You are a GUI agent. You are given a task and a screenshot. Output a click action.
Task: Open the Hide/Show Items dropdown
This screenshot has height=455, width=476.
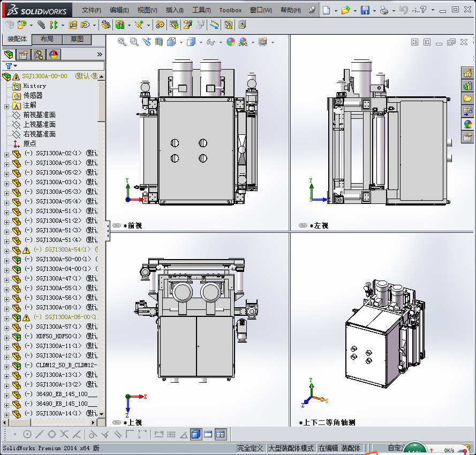[220, 41]
